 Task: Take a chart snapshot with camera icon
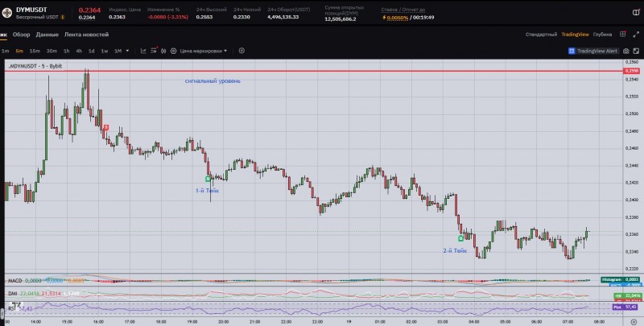coord(626,51)
